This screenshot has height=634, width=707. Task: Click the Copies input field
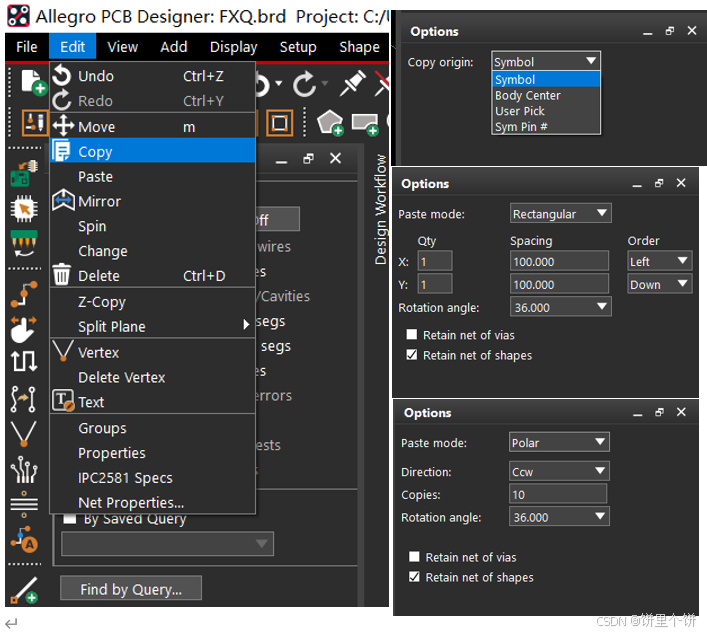(x=558, y=494)
